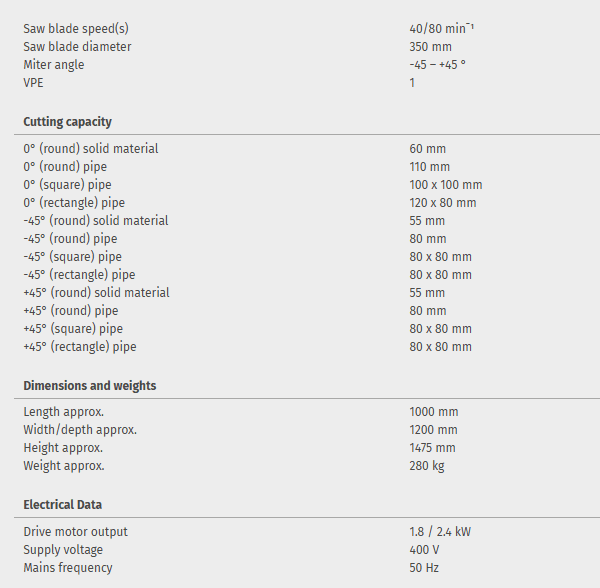The height and width of the screenshot is (588, 600).
Task: Click the 120 x 80 mm value
Action: (x=442, y=203)
